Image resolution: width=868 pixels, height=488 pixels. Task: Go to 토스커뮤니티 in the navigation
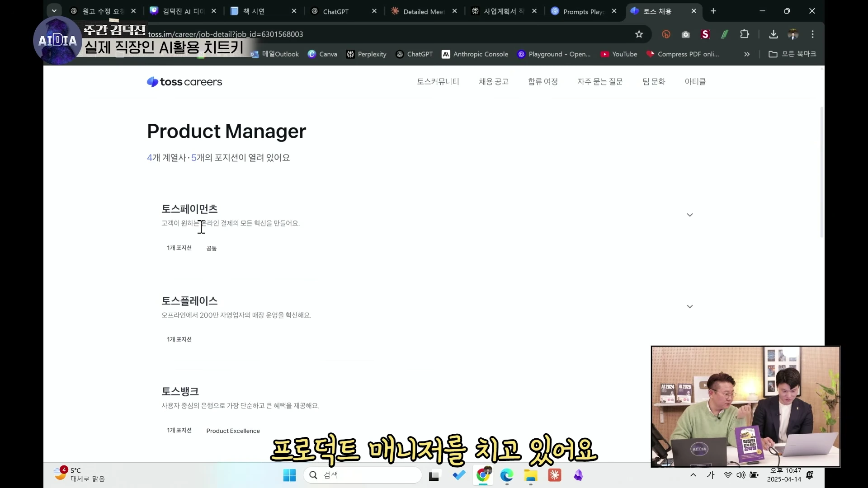coord(438,82)
